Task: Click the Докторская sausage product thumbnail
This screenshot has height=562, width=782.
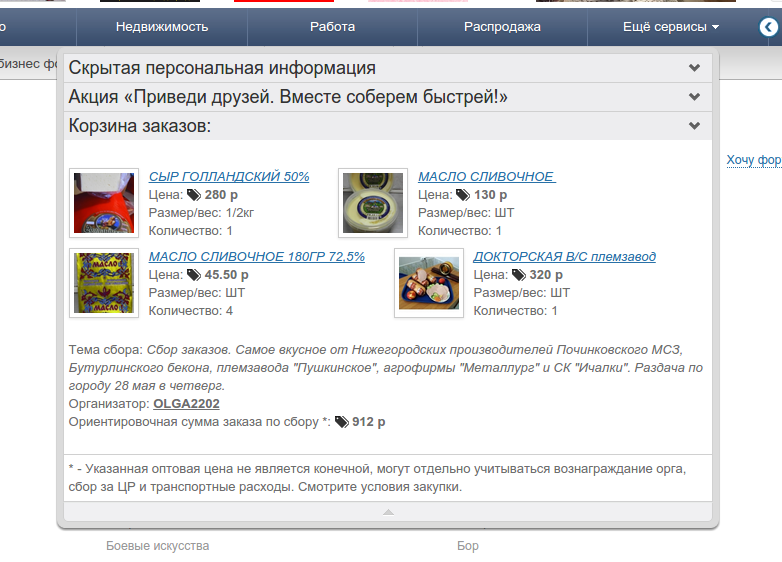Action: click(429, 283)
